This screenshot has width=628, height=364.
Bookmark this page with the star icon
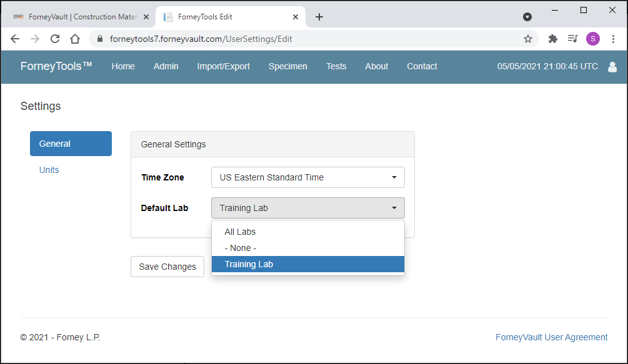(528, 39)
